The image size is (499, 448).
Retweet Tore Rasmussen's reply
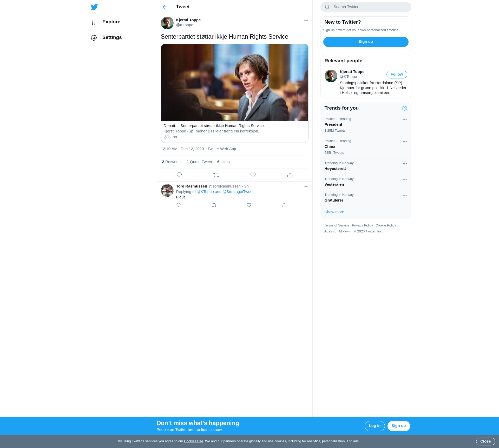214,205
